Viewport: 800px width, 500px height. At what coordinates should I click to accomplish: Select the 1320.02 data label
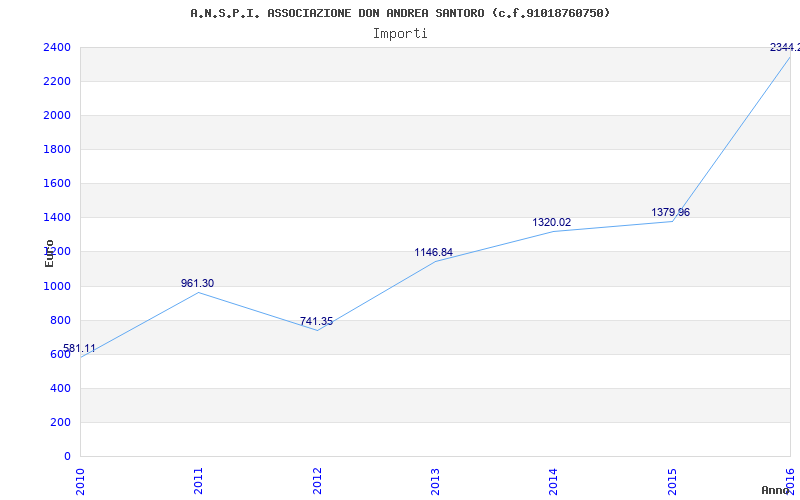[552, 222]
